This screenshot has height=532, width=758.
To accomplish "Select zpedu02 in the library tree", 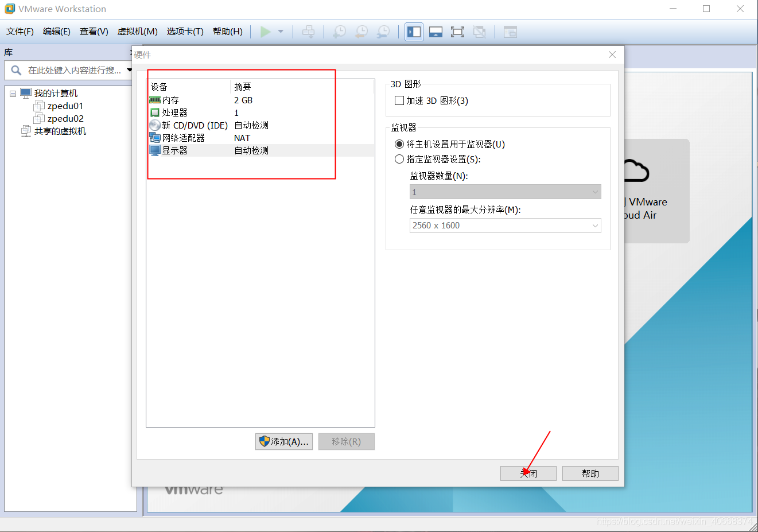I will pos(65,118).
